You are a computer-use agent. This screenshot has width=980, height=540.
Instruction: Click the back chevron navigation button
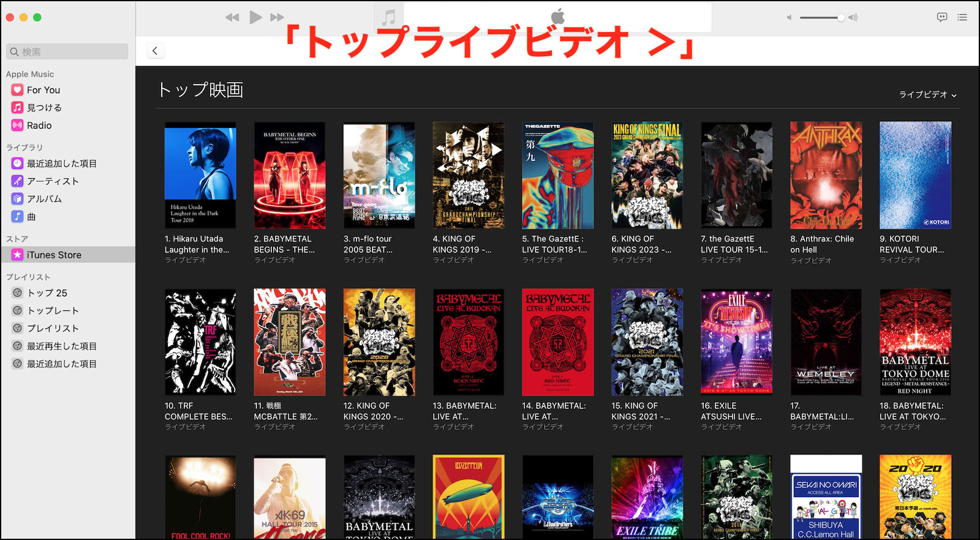tap(155, 51)
